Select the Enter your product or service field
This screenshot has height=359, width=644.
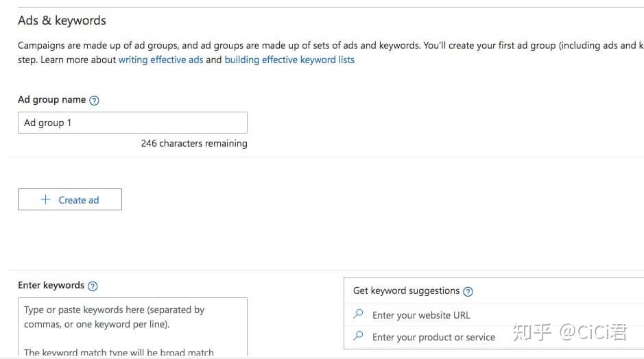tap(439, 337)
